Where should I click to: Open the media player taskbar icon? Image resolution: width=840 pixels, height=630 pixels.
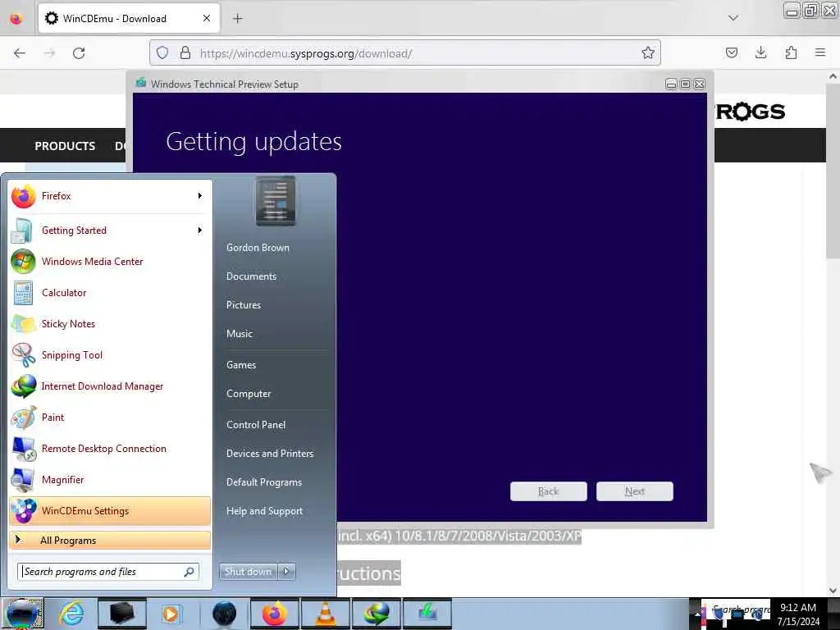point(171,614)
